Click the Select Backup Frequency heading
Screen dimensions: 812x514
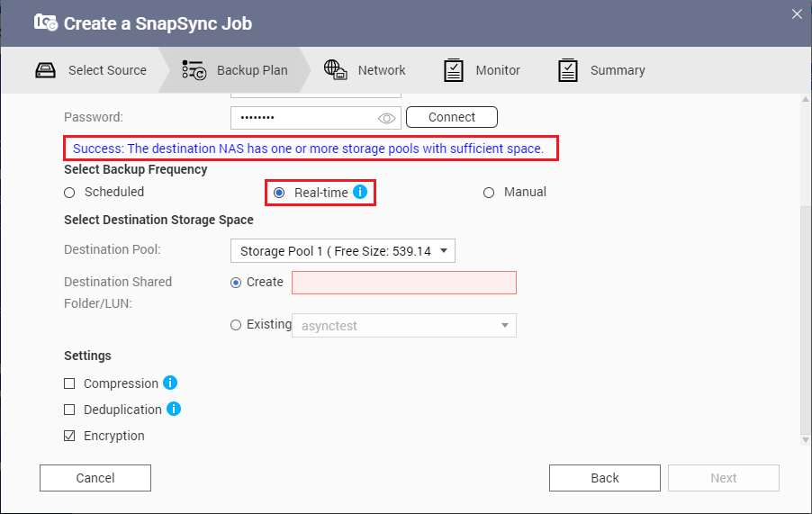pyautogui.click(x=136, y=169)
